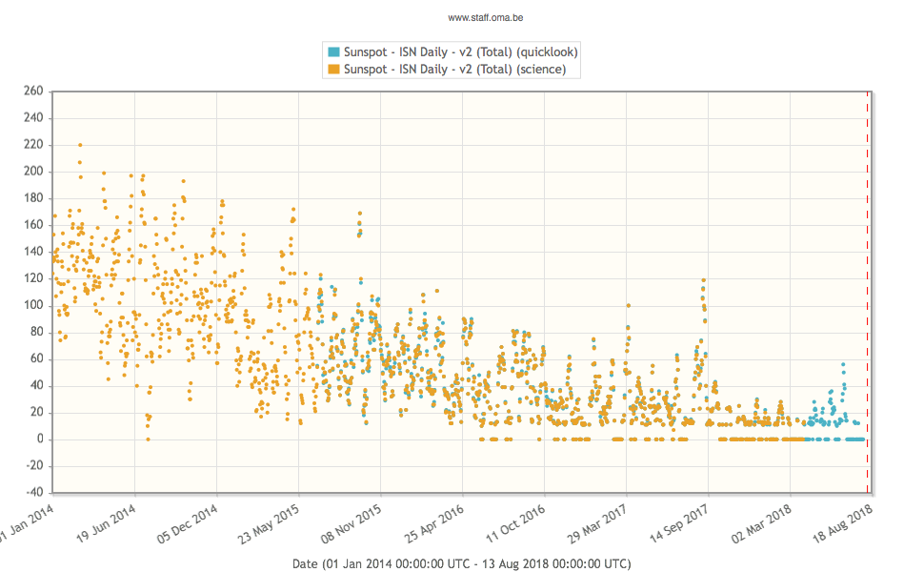Click the 25 Apr 2016 date label

point(433,523)
